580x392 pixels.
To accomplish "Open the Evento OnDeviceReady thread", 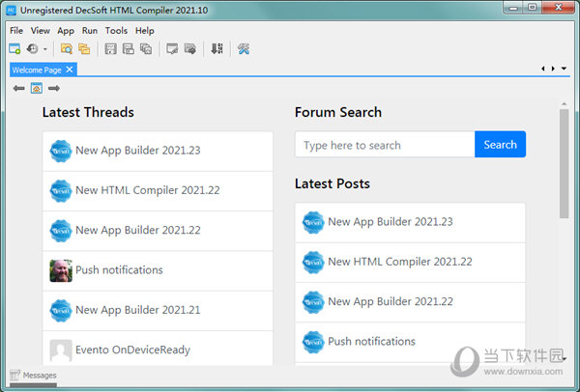I will (x=158, y=349).
